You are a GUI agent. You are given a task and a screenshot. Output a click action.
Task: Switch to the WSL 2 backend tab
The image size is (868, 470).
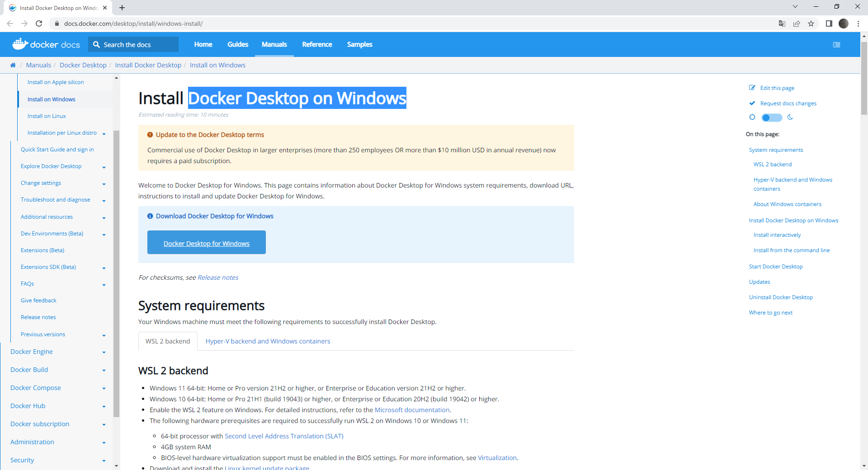click(168, 341)
